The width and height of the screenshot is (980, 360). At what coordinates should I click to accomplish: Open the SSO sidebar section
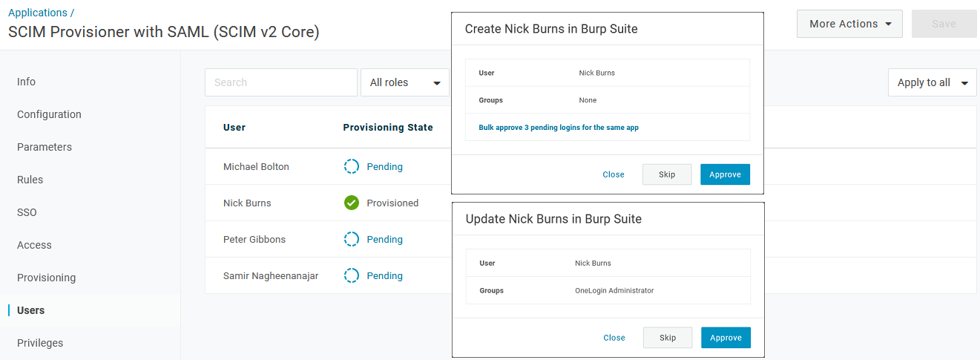click(27, 212)
